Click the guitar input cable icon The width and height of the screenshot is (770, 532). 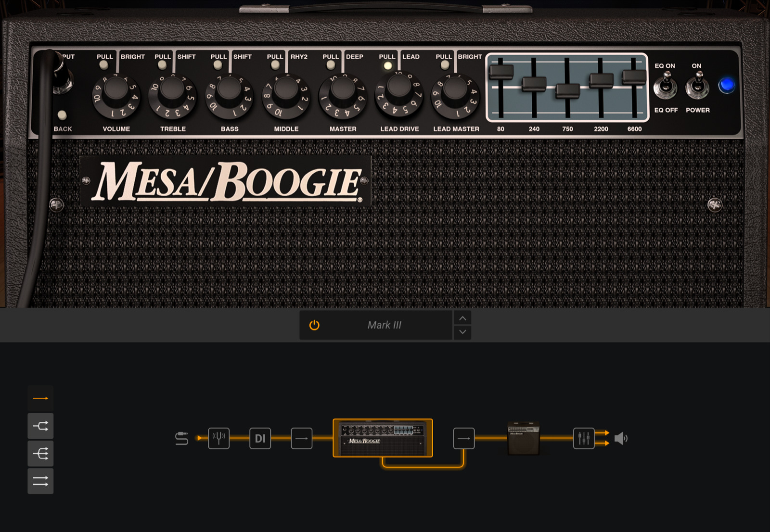pos(181,438)
